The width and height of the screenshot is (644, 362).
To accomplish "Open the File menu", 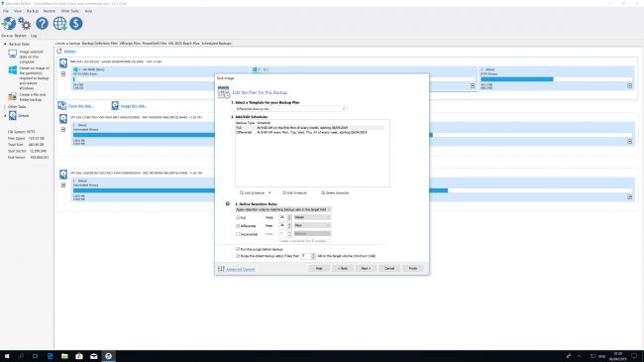I will pyautogui.click(x=6, y=11).
